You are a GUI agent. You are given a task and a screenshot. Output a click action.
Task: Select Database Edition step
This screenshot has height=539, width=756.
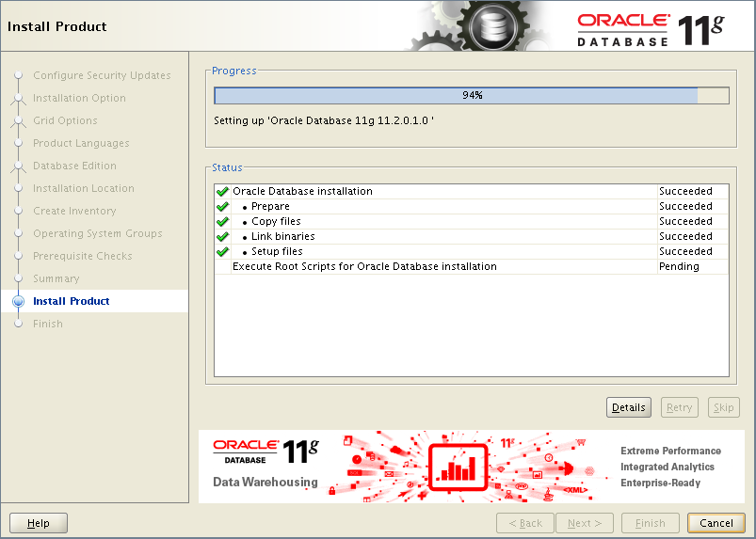(x=74, y=166)
